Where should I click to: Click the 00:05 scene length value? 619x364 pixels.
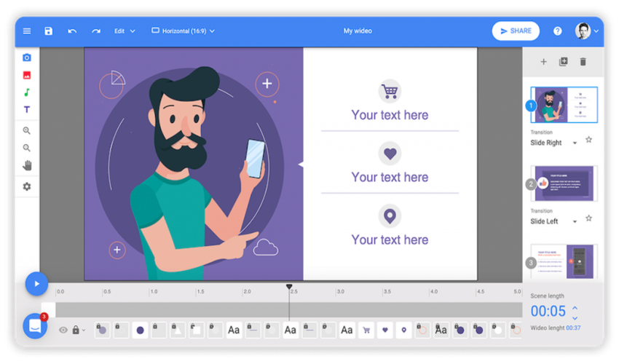(x=548, y=312)
